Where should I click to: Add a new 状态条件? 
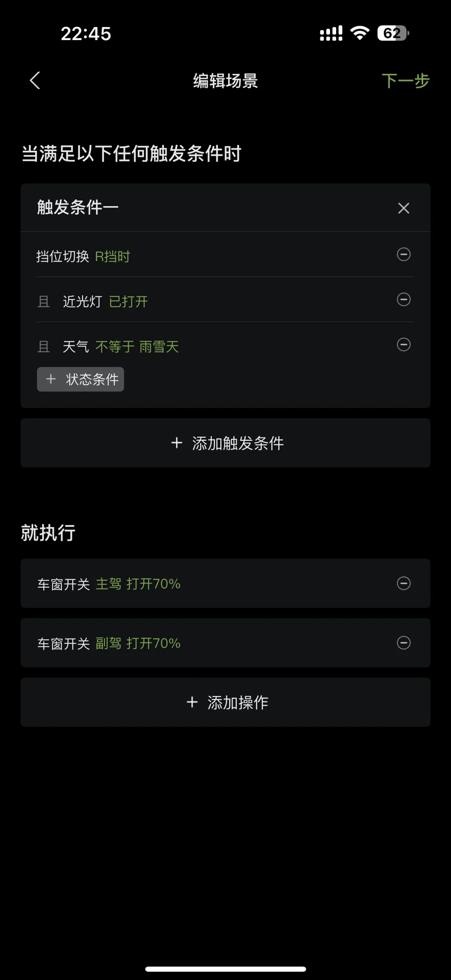80,379
